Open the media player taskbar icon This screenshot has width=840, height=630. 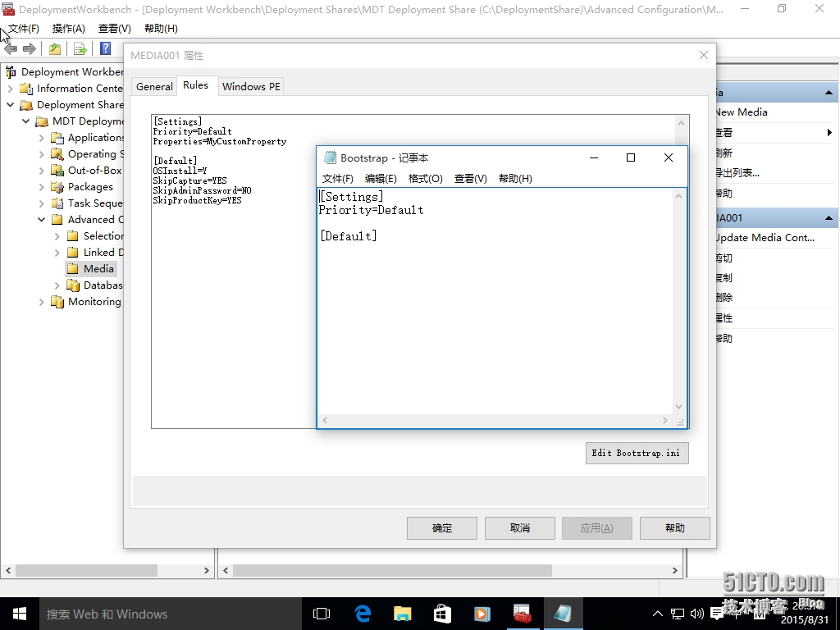[482, 614]
